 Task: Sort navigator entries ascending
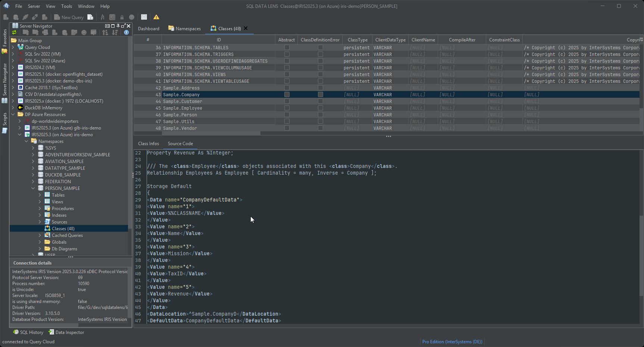pyautogui.click(x=105, y=32)
